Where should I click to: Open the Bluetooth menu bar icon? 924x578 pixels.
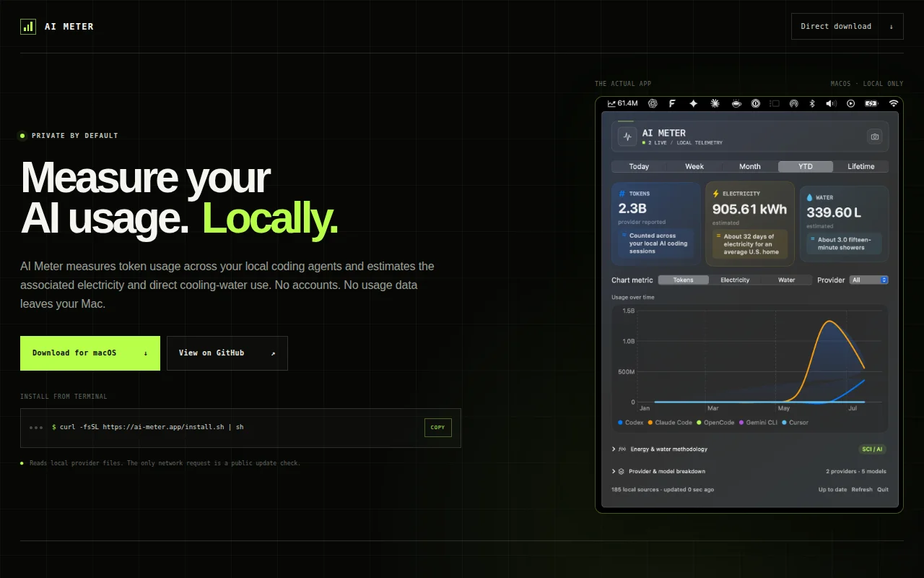click(811, 103)
